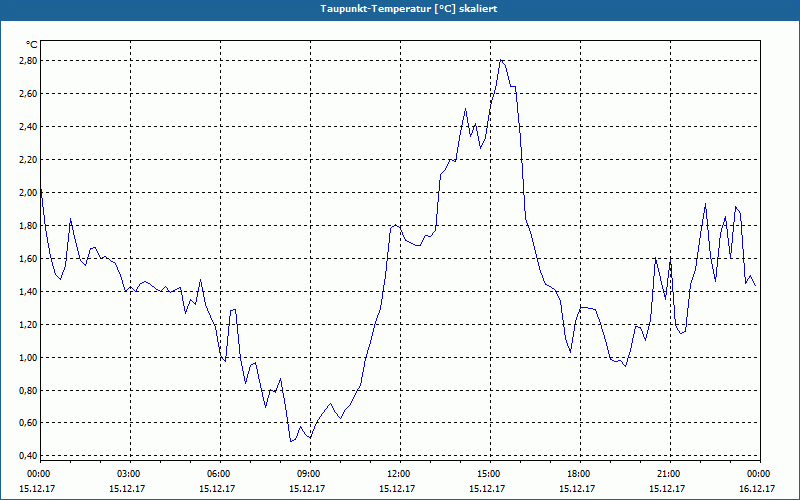Image resolution: width=800 pixels, height=500 pixels.
Task: Select the "16.12.17" date label
Action: (757, 488)
